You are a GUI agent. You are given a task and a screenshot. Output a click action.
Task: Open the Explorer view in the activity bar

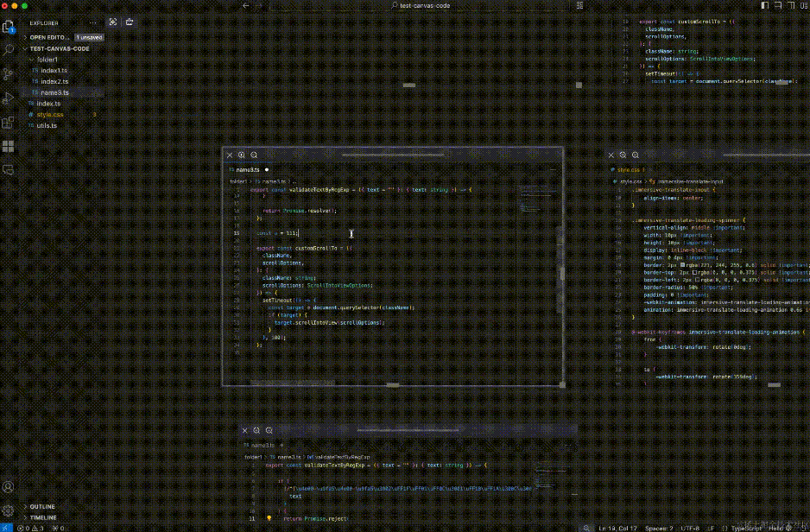point(9,27)
